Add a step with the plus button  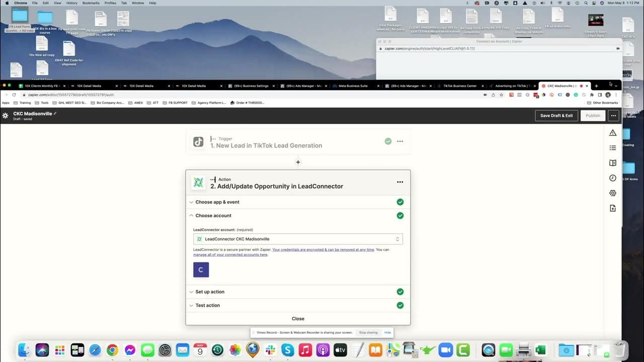[x=298, y=162]
